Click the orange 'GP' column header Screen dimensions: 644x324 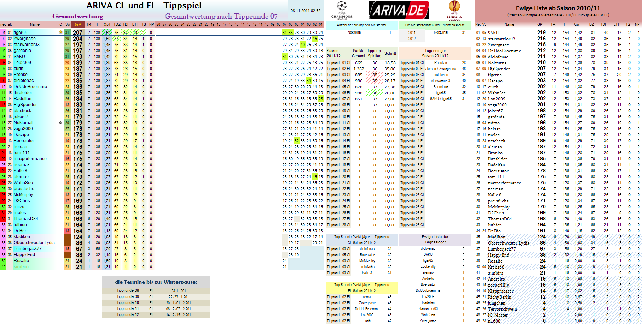click(x=78, y=24)
